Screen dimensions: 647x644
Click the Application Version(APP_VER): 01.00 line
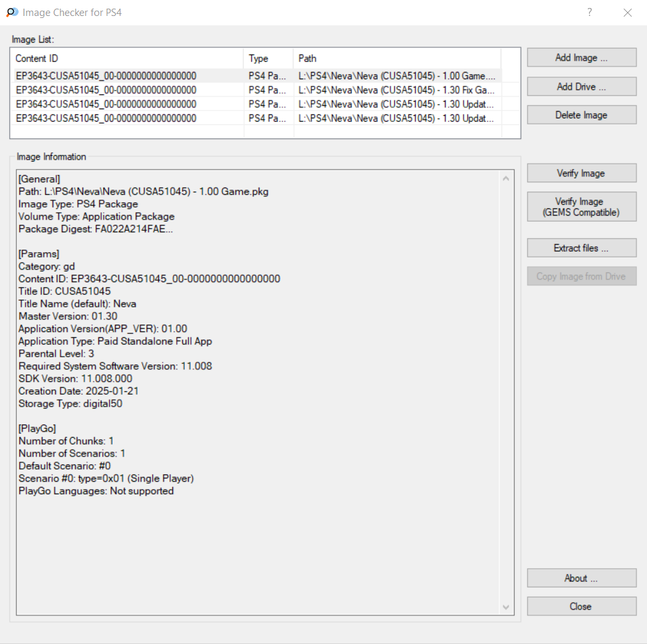(x=103, y=329)
